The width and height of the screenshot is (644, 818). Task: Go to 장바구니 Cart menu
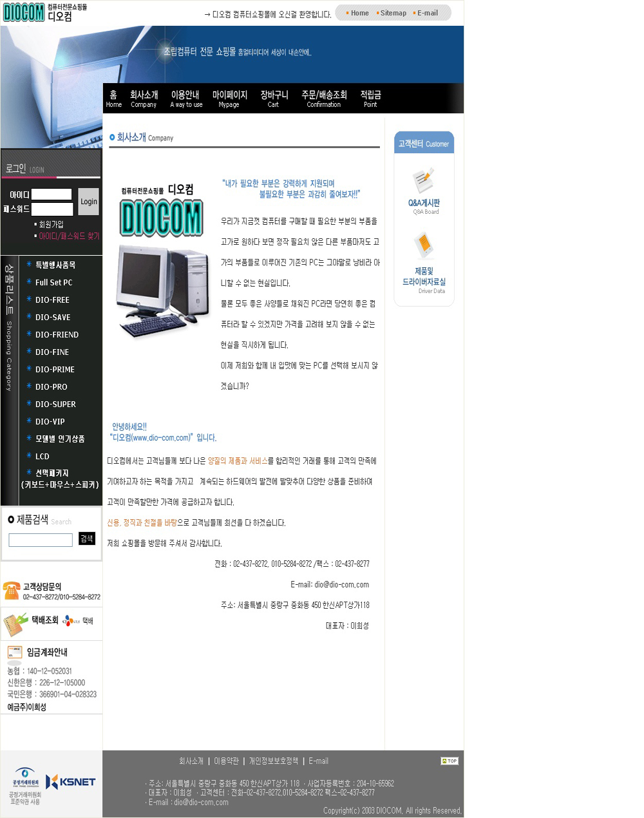pyautogui.click(x=274, y=99)
